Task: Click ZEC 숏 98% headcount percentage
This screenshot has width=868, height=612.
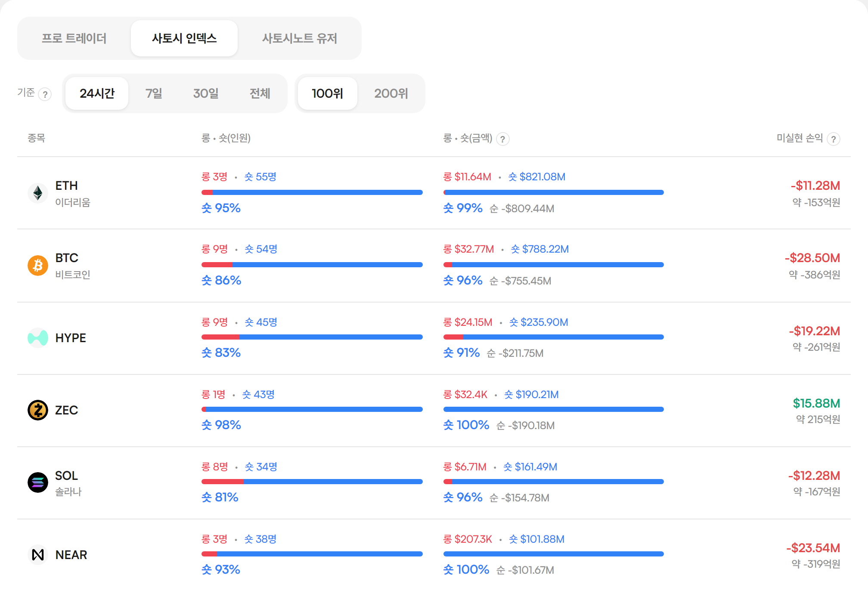Action: [x=221, y=425]
